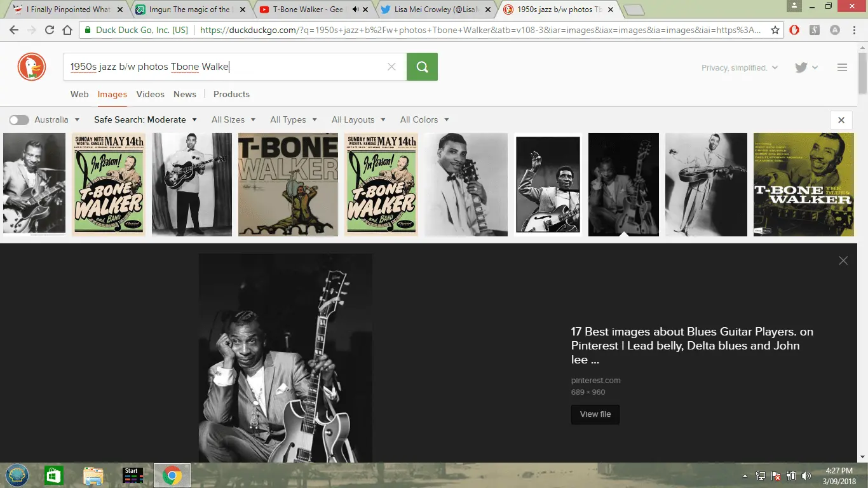Select the yellow T-Bone Walker album thumbnail

803,184
